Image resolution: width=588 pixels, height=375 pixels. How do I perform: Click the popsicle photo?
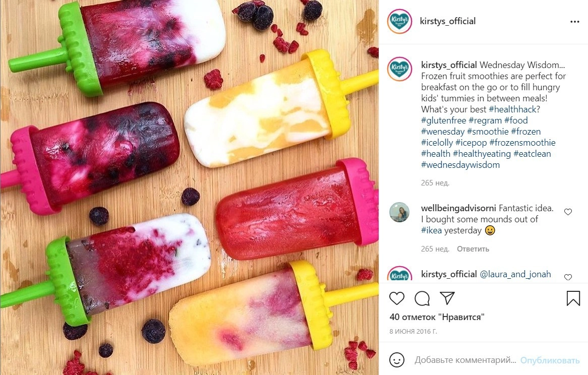[x=190, y=187]
